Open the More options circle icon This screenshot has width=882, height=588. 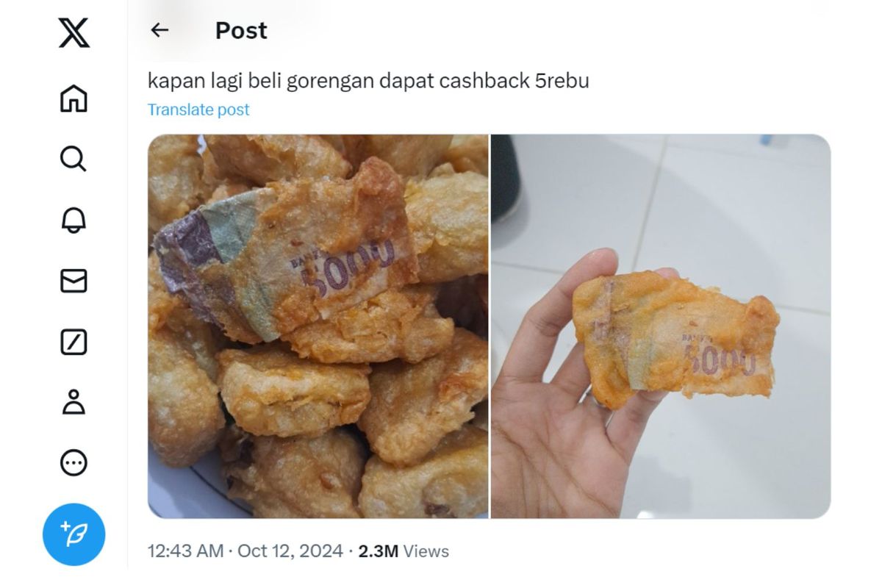(73, 463)
